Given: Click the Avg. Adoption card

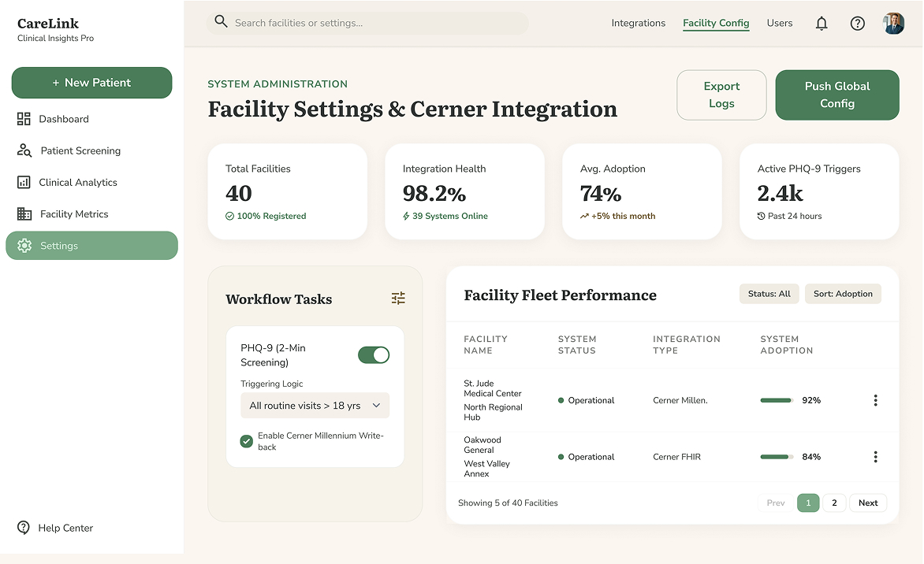Looking at the screenshot, I should (643, 191).
